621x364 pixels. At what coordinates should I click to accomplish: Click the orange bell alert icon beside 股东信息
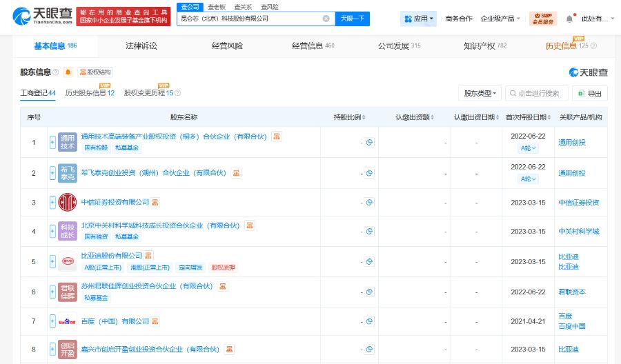[68, 72]
